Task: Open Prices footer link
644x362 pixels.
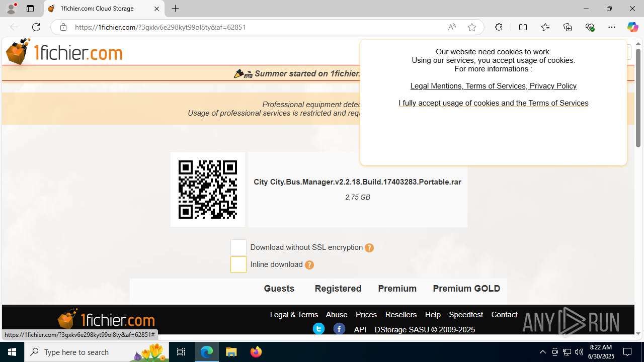Action: [366, 315]
